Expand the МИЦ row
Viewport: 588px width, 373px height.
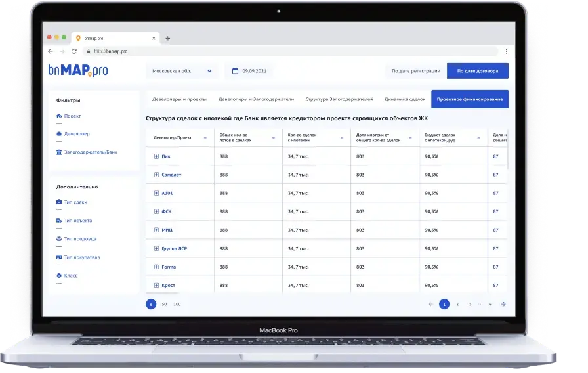[x=156, y=230]
